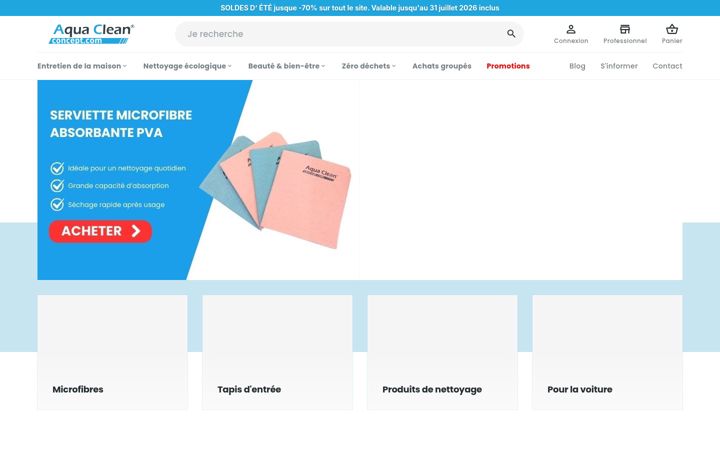Expand the Beauté & bien-être menu

pos(287,66)
